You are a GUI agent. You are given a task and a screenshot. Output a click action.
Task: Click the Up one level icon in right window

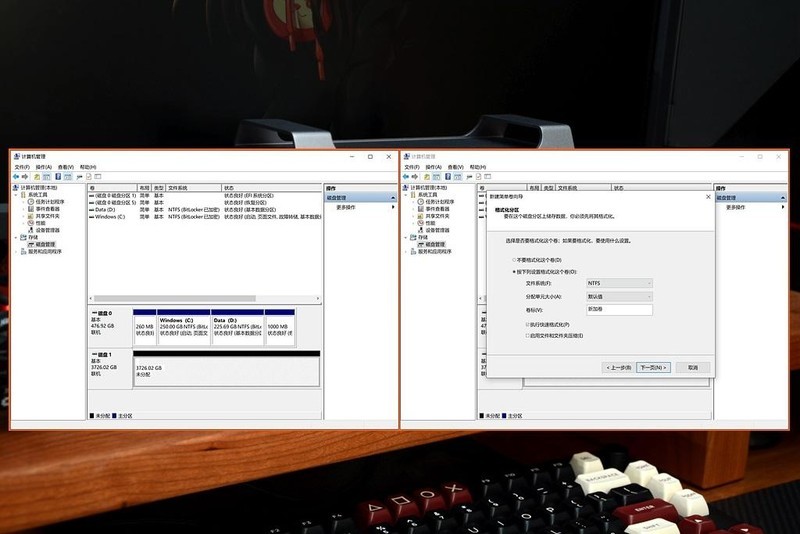[x=427, y=176]
